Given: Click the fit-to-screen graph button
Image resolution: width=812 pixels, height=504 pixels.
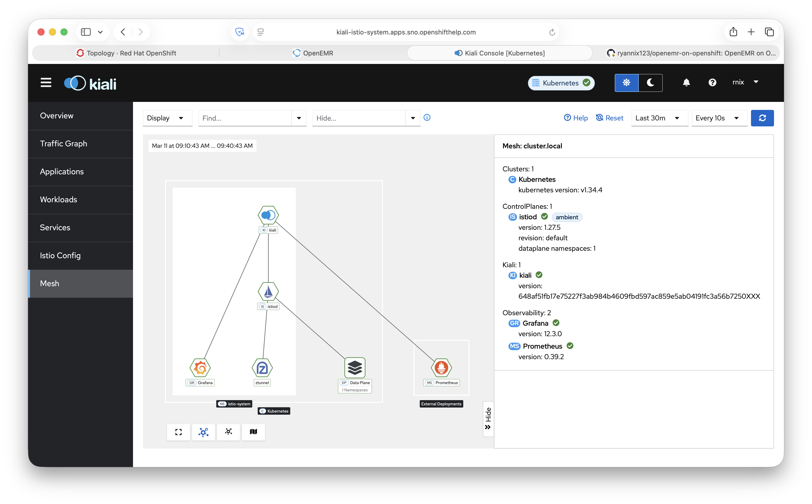Looking at the screenshot, I should pos(178,432).
